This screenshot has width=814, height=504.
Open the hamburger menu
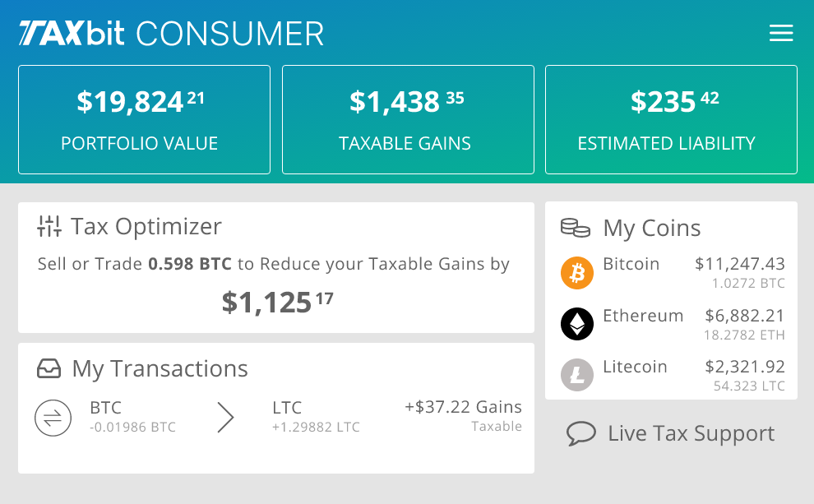pyautogui.click(x=780, y=34)
